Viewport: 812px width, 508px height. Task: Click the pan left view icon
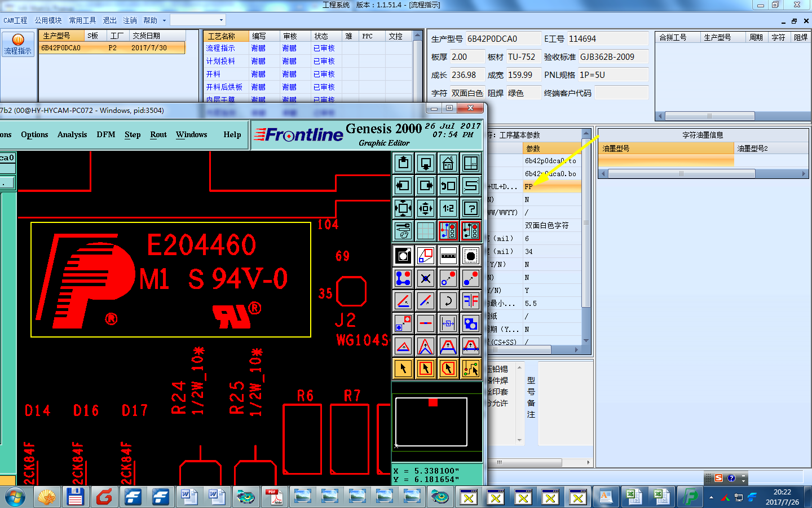403,186
